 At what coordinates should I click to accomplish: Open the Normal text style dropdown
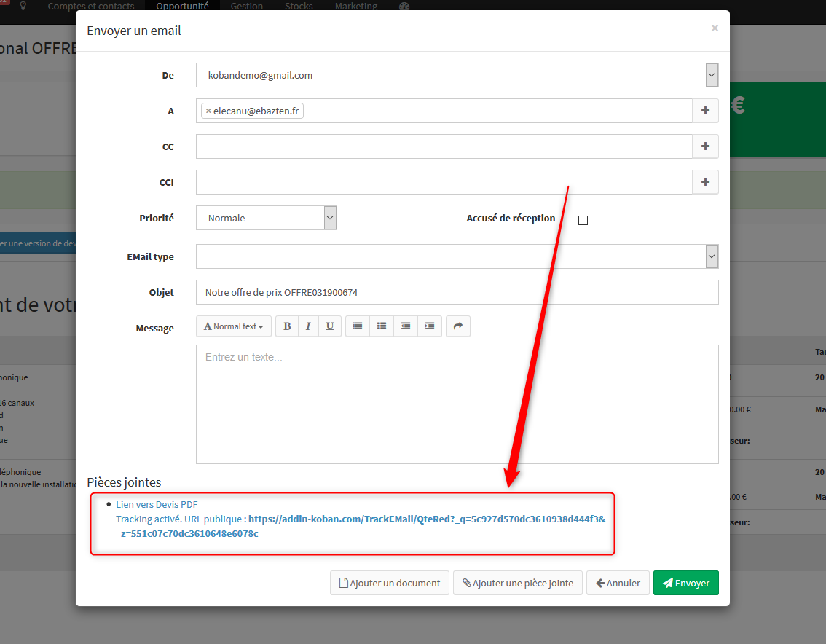tap(234, 326)
